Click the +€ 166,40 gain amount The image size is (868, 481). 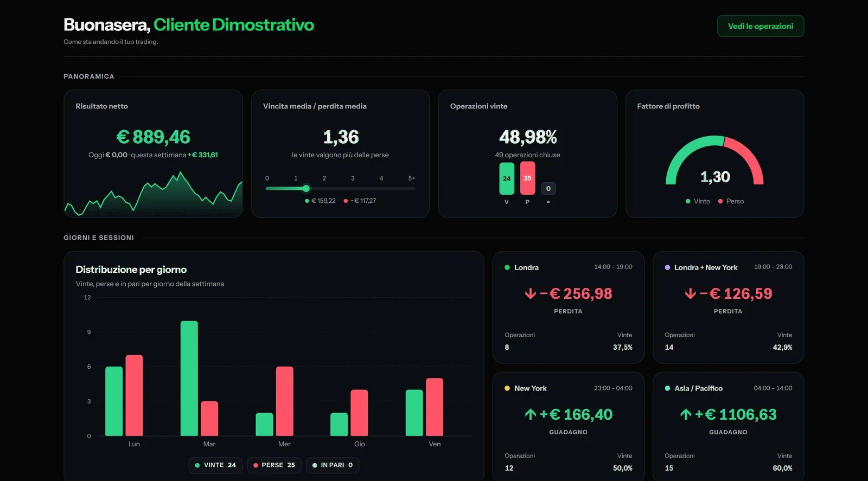point(576,415)
